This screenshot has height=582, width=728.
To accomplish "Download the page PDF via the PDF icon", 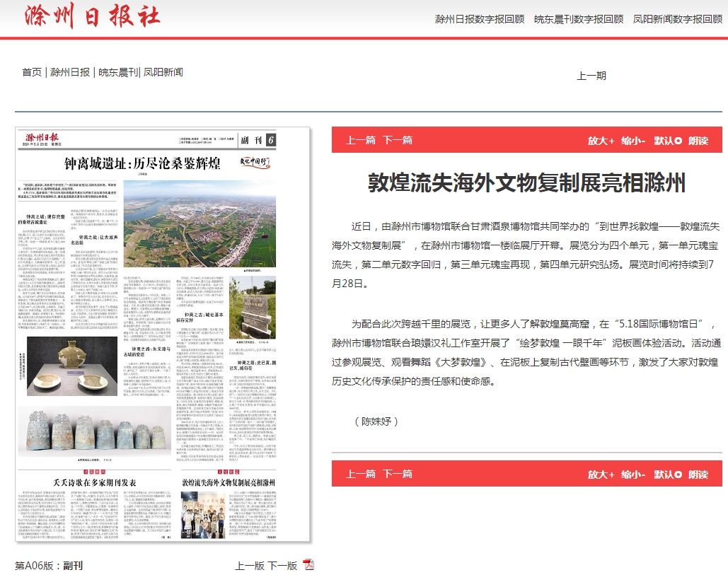I will pos(308,564).
